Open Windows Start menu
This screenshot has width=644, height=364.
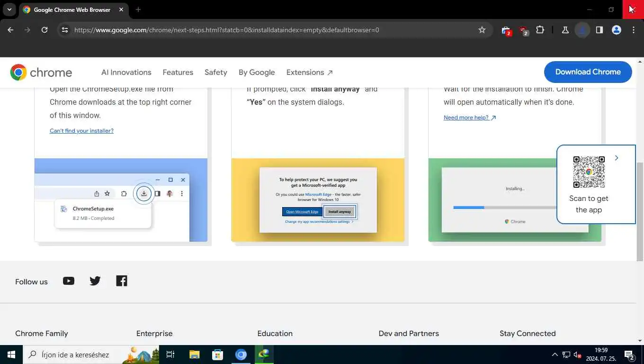[11, 355]
